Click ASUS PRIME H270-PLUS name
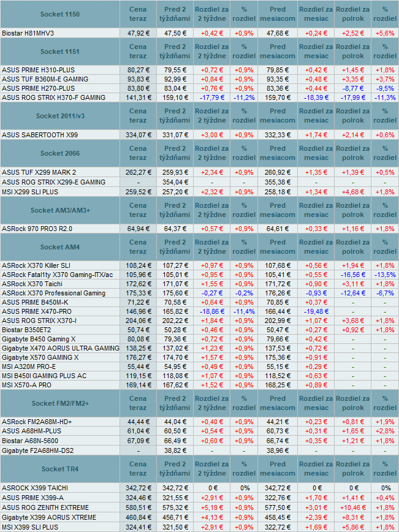Screen dimensions: 399x532 point(38,88)
